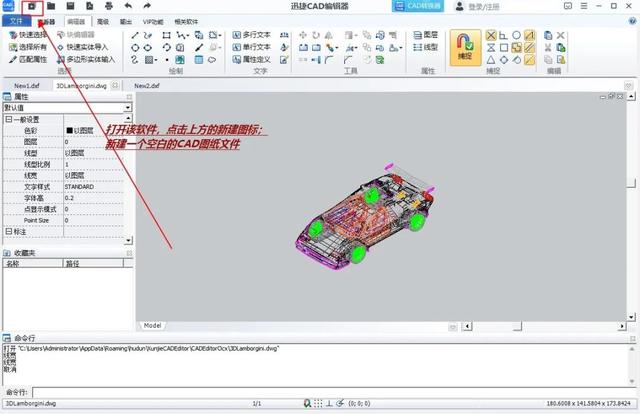The height and width of the screenshot is (414, 640).
Task: Expand the 标注 property group
Action: pyautogui.click(x=9, y=231)
